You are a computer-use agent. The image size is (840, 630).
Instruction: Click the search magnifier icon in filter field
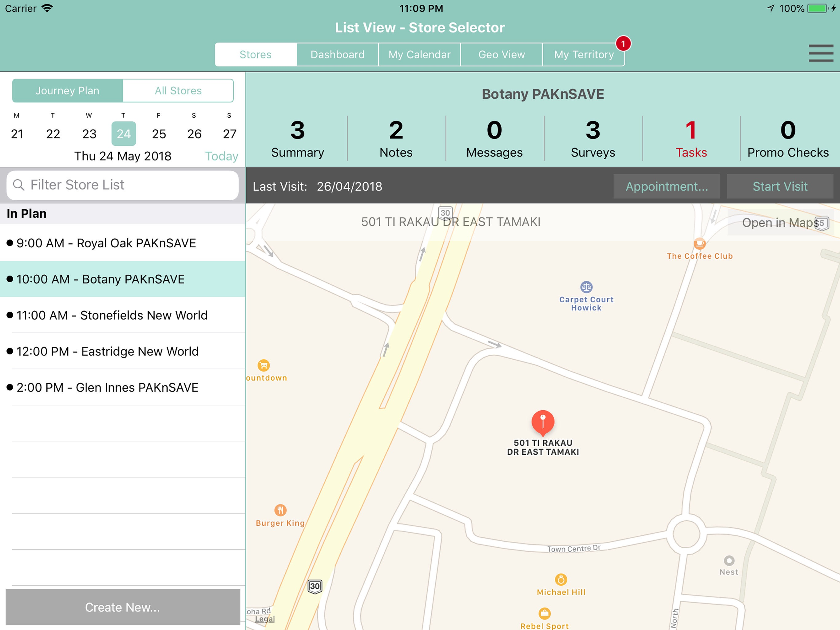(x=19, y=185)
